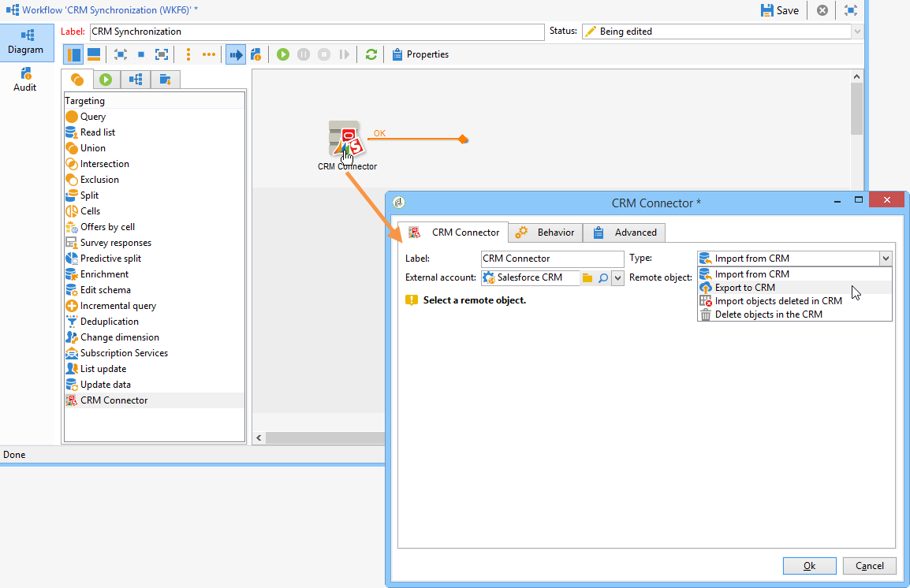Click the OK transition end diamond
The image size is (910, 588).
click(463, 140)
